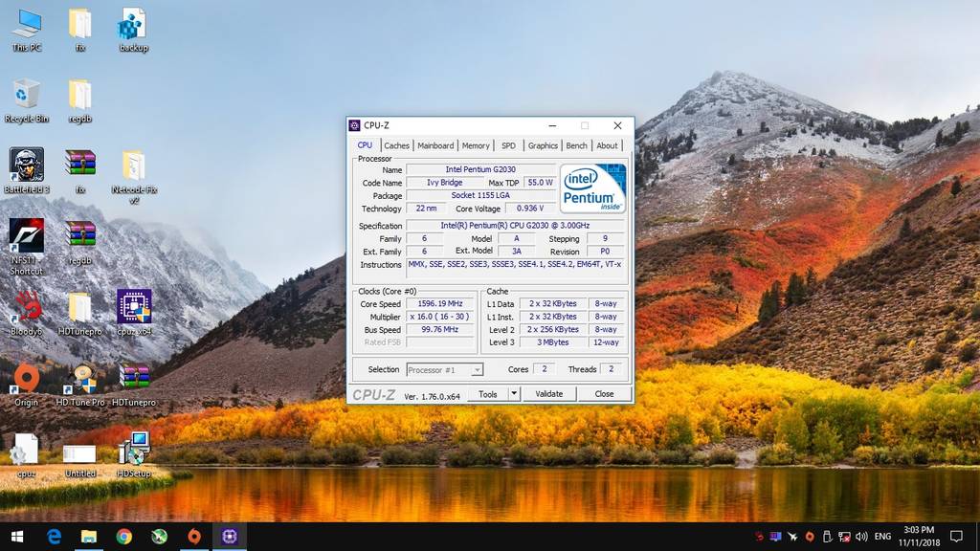Open Google Chrome from the taskbar
This screenshot has height=551, width=980.
point(124,537)
